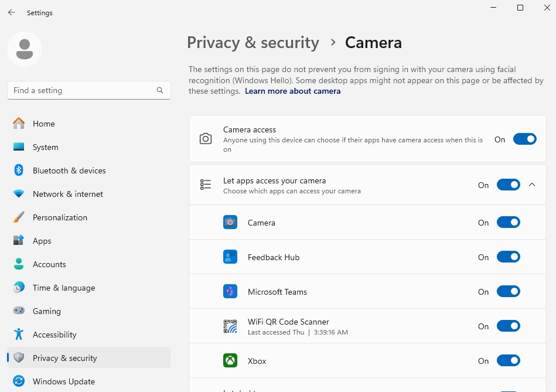Screen dimensions: 556x392
Task: Open Personalization settings
Action: coord(60,217)
